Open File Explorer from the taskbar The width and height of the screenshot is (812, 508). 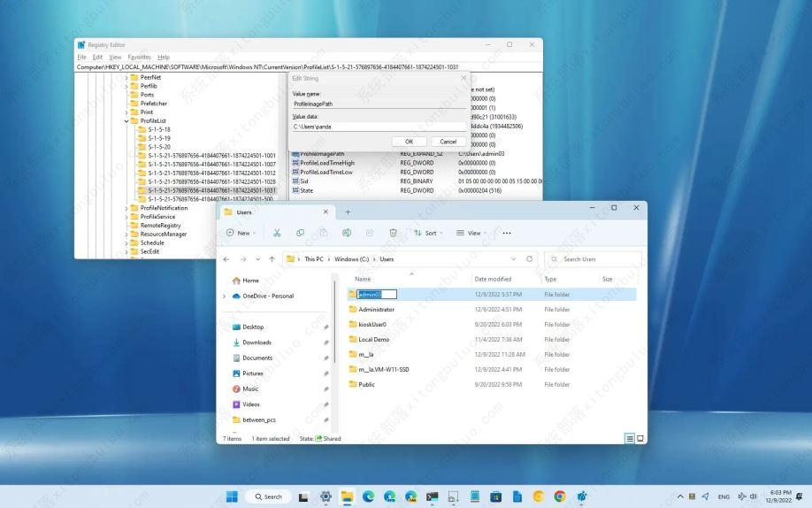347,496
